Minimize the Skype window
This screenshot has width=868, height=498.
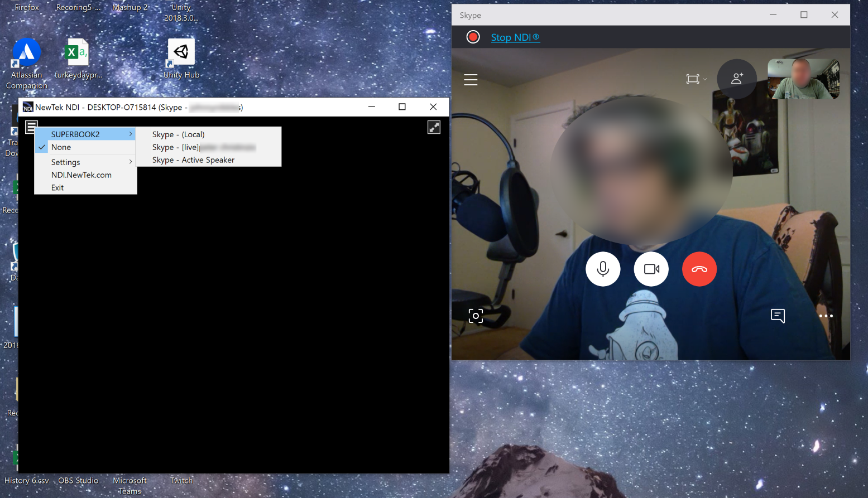pyautogui.click(x=773, y=15)
